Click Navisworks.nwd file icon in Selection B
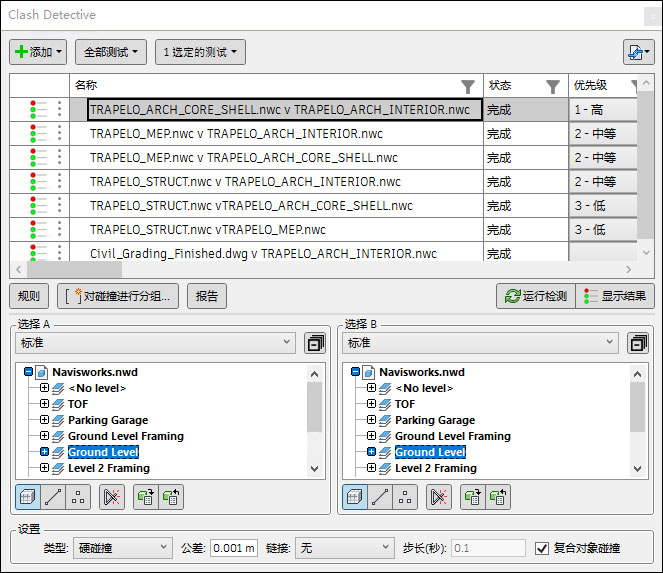Screen dimensions: 663x573 coord(368,372)
